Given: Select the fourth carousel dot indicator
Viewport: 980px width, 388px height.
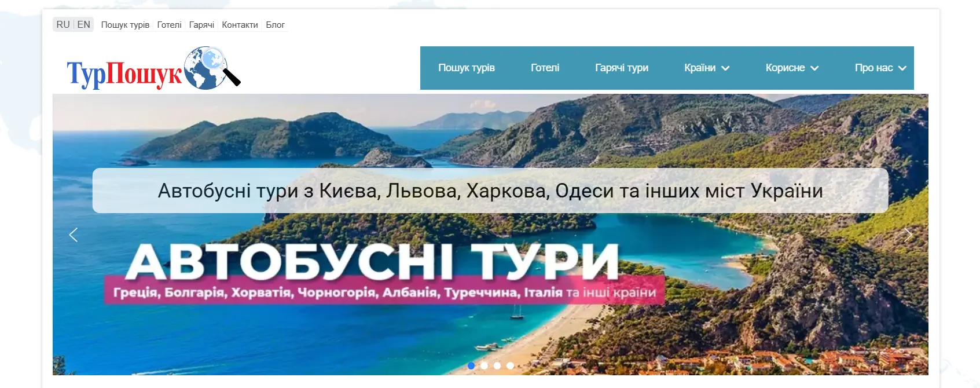Looking at the screenshot, I should (x=510, y=365).
